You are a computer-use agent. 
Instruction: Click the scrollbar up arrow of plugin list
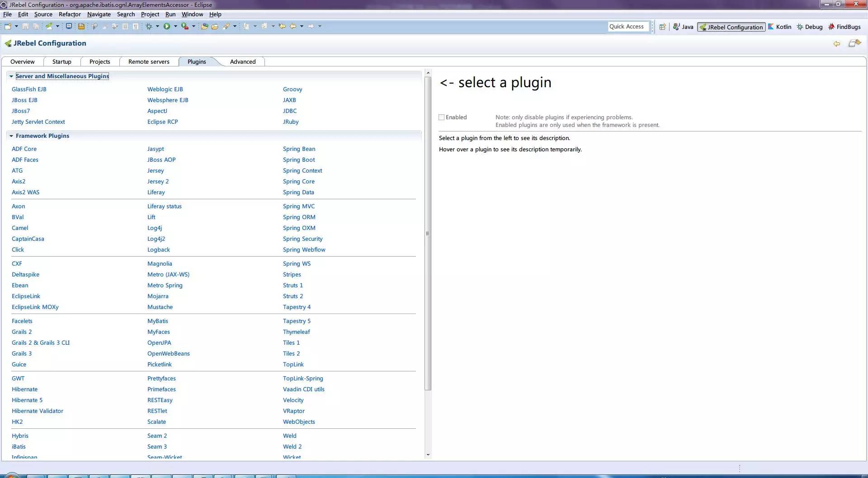428,73
